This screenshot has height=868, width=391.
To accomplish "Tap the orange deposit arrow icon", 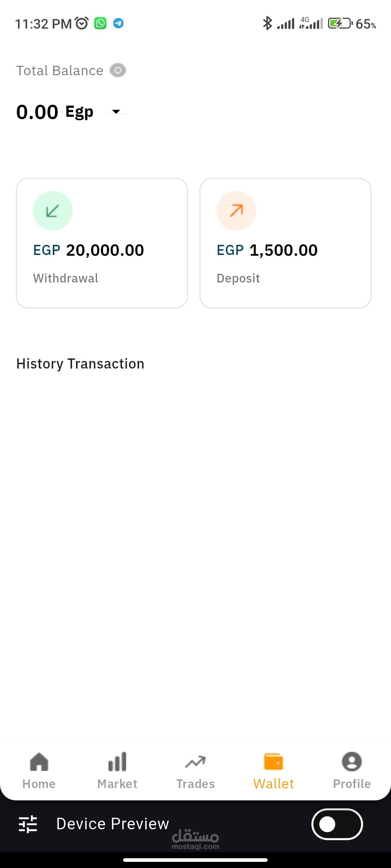I will (236, 211).
